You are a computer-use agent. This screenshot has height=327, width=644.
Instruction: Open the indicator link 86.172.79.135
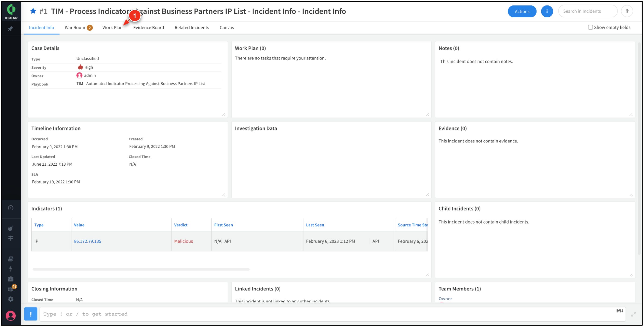(x=88, y=241)
